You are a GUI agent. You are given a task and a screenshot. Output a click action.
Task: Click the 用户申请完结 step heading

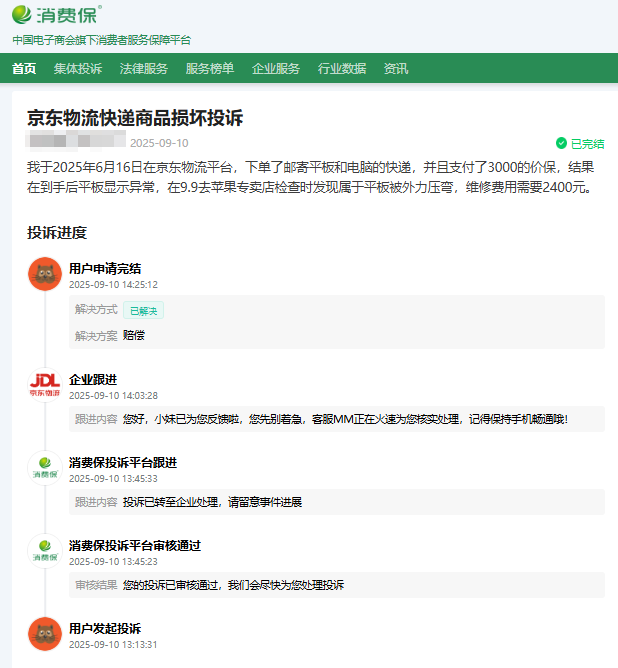coord(105,268)
